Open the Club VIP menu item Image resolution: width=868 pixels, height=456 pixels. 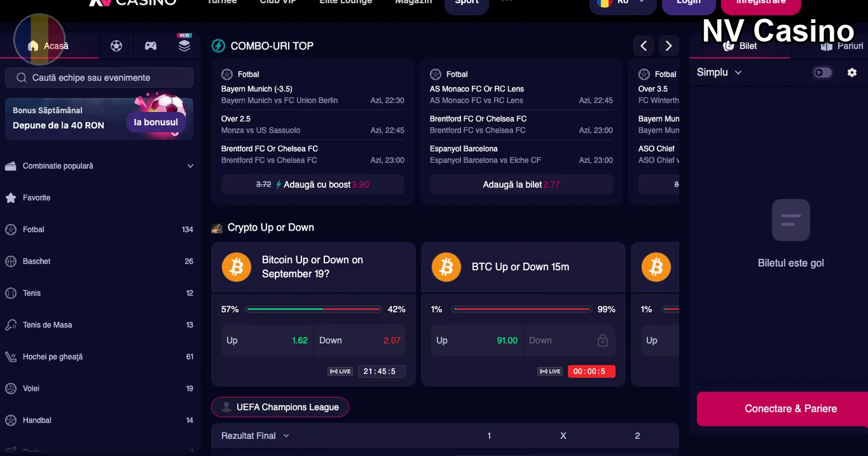click(x=278, y=2)
